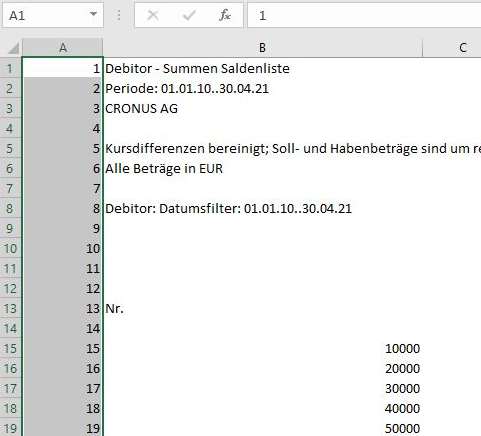Select column A header
Screen dimensions: 481x436
pos(63,48)
